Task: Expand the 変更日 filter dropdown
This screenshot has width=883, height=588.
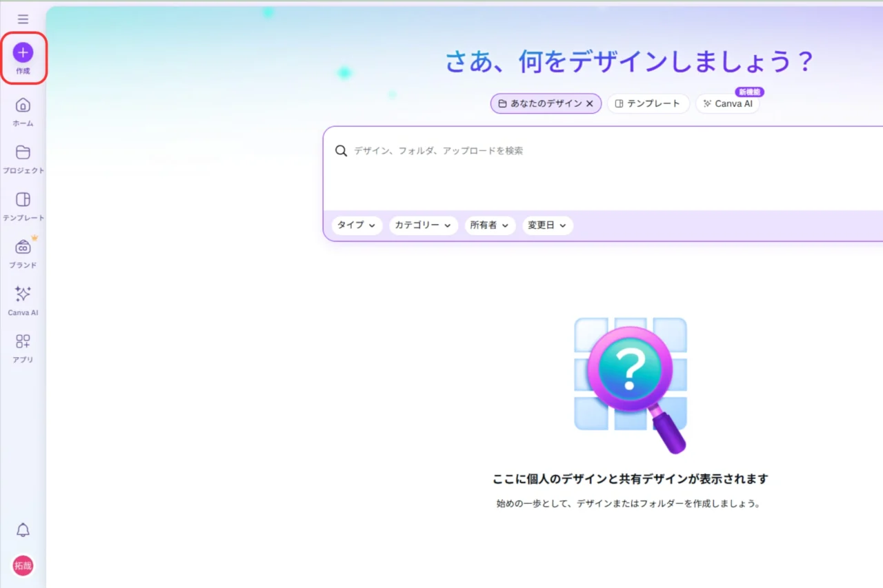Action: pyautogui.click(x=547, y=225)
